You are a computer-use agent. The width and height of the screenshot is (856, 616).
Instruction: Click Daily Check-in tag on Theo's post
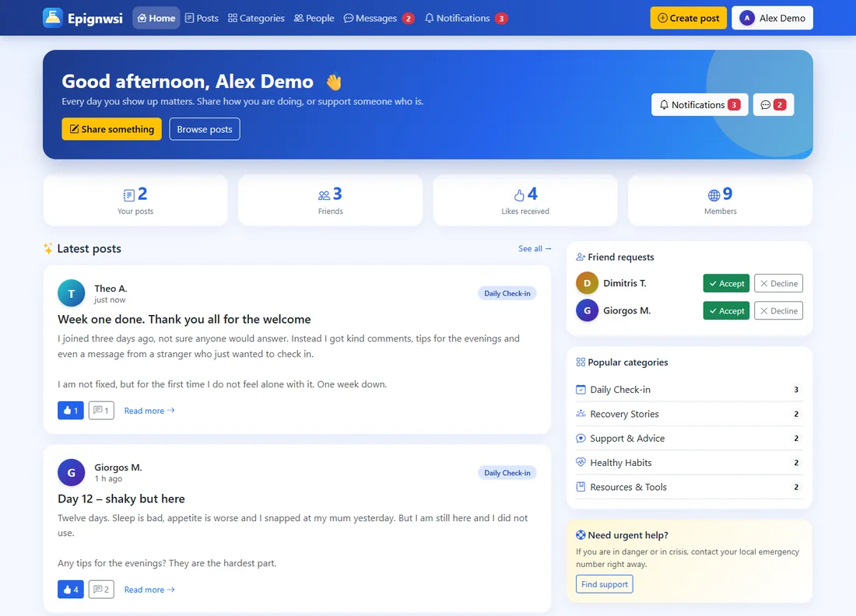point(507,293)
